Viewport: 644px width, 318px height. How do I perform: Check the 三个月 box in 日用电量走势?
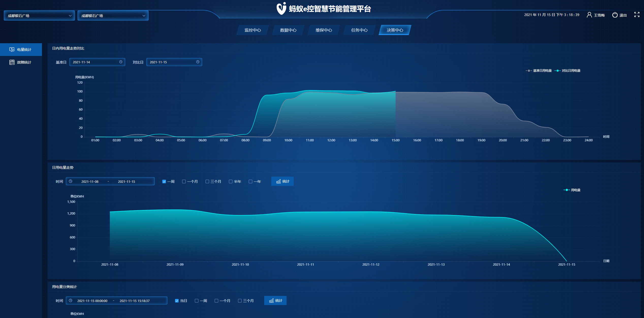207,181
